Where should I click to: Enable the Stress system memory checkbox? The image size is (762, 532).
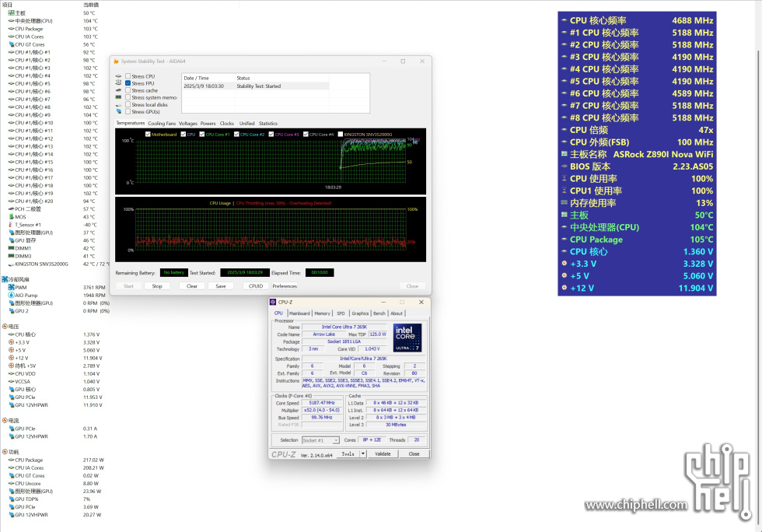128,97
